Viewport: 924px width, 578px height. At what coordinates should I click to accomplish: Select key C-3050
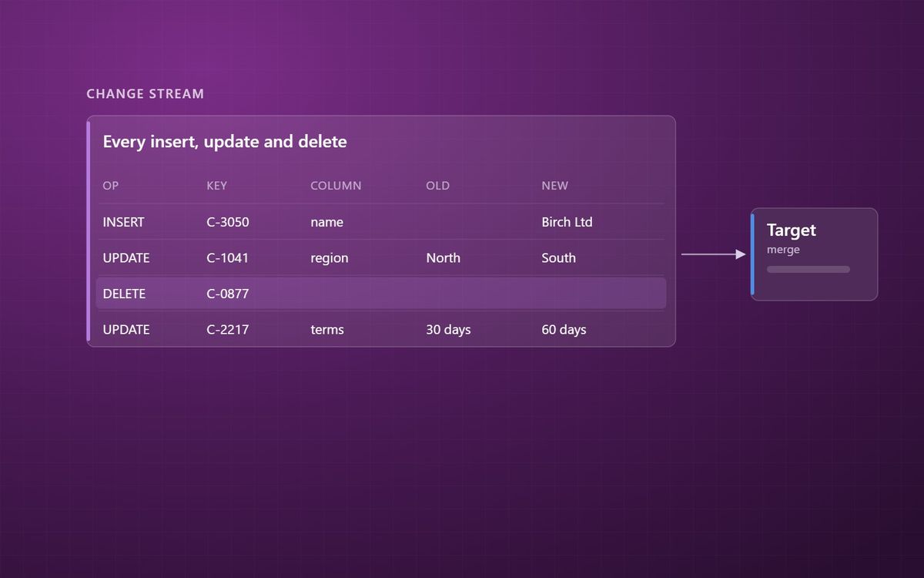pyautogui.click(x=228, y=222)
